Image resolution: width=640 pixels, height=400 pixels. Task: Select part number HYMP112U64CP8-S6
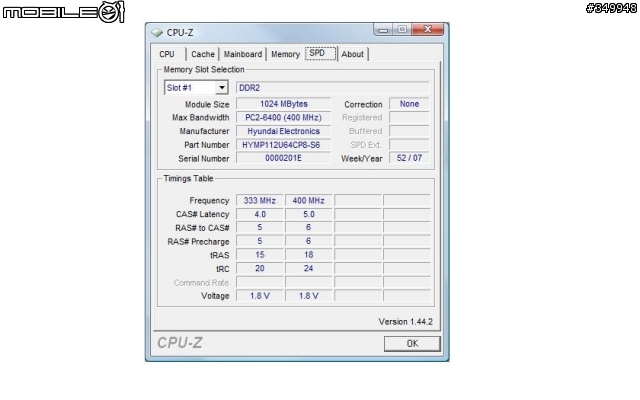284,145
